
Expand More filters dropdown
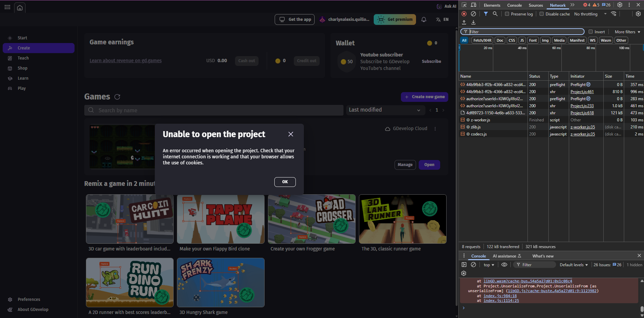pos(628,32)
